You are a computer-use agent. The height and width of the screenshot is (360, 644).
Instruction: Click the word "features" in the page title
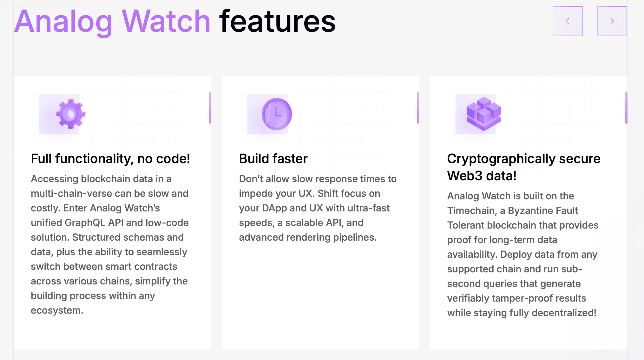(x=278, y=21)
